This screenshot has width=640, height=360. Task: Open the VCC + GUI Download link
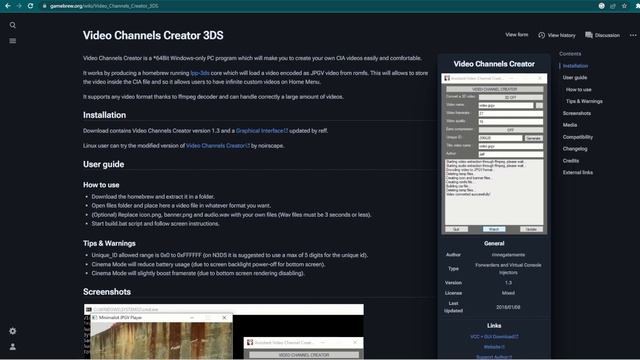pos(494,337)
